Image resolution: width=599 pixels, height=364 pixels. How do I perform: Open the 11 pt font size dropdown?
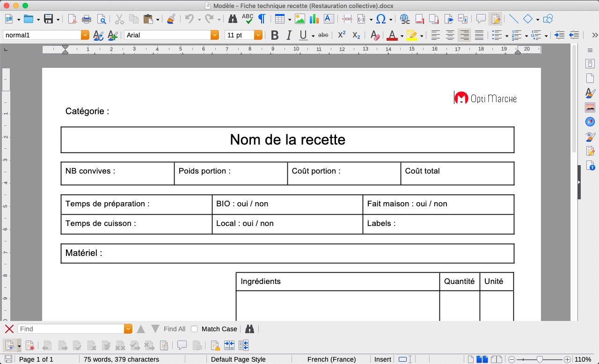click(258, 34)
